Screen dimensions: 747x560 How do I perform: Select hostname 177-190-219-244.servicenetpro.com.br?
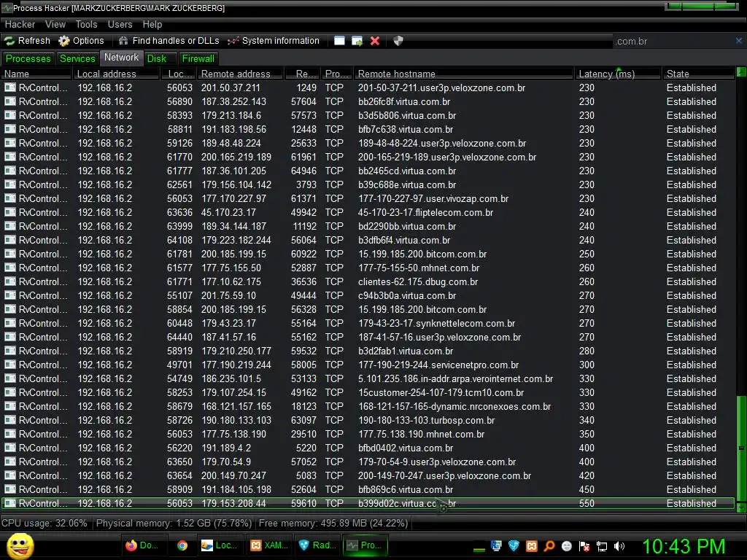pyautogui.click(x=438, y=365)
